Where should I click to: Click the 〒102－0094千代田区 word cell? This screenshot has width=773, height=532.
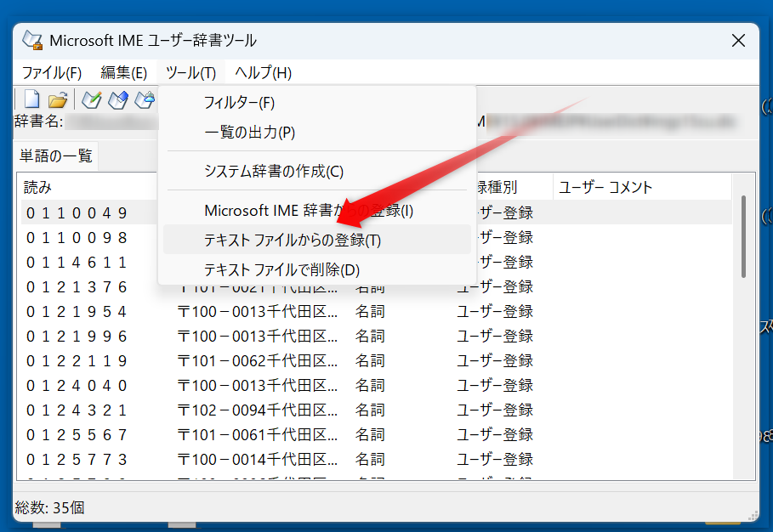coord(258,410)
